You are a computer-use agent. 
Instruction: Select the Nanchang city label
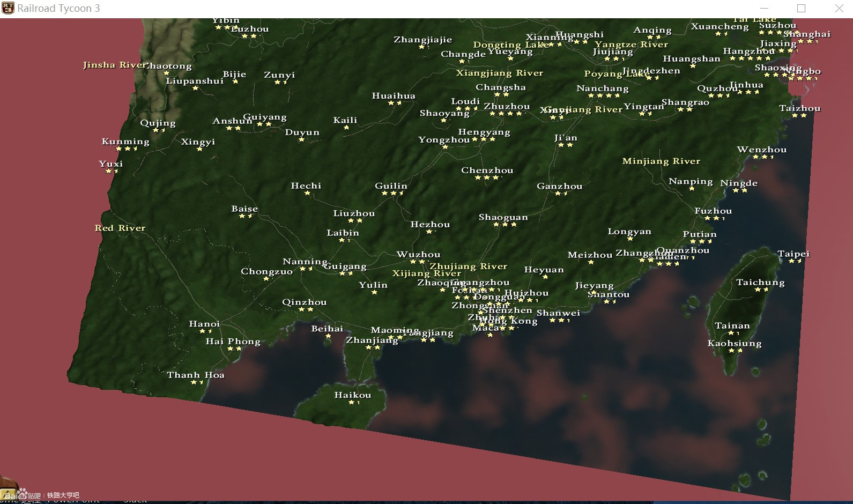click(603, 88)
